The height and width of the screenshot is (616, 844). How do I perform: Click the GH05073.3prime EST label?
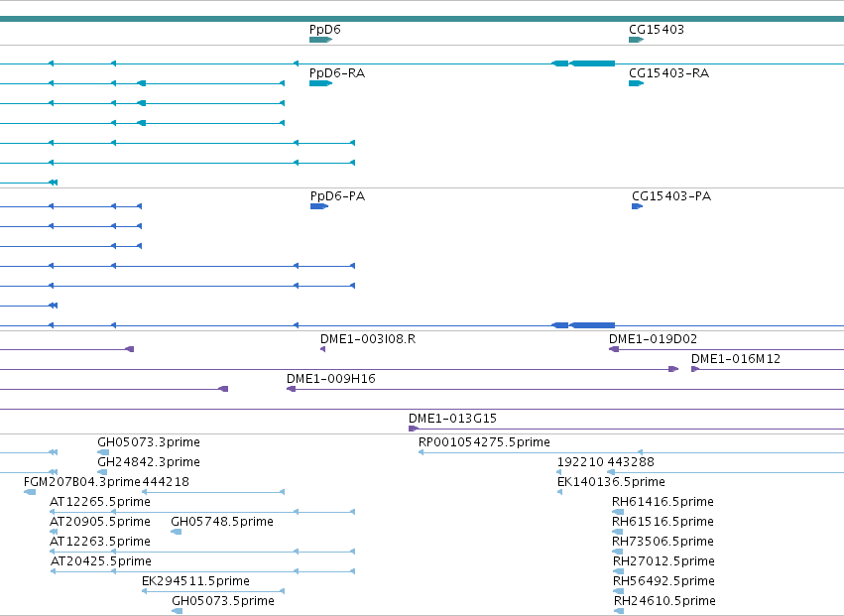click(149, 442)
